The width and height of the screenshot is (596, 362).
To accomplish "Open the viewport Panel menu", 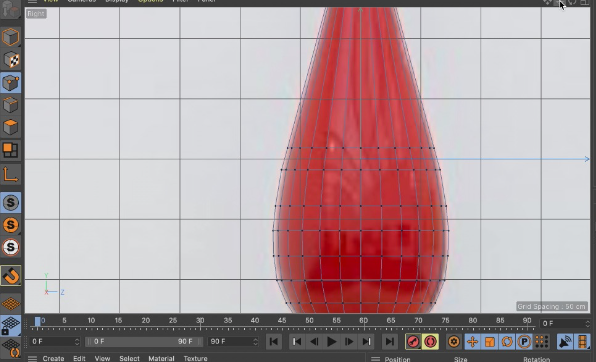I will [x=207, y=1].
